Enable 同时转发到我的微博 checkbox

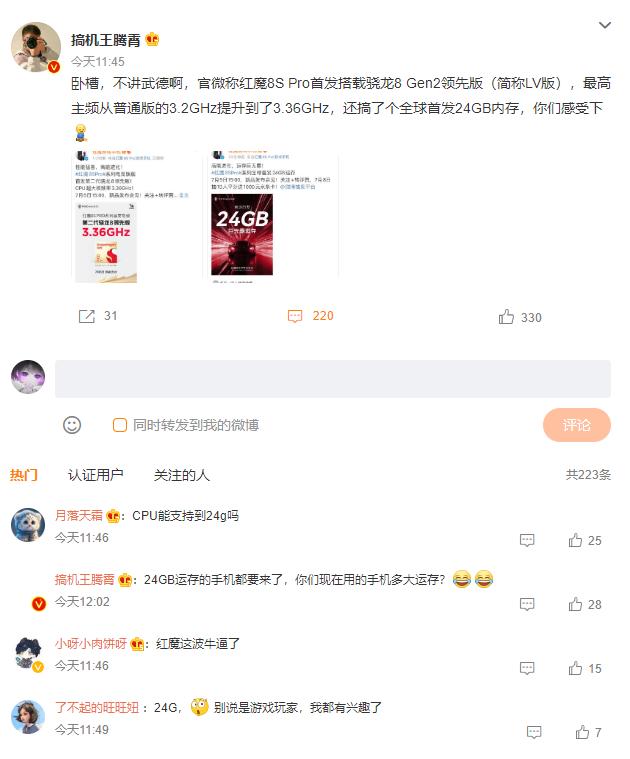pyautogui.click(x=120, y=425)
